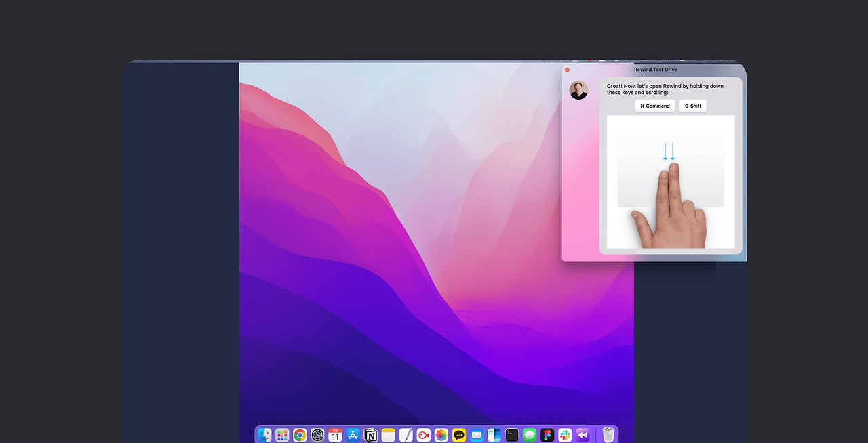Click the trackpad two-finger scroll illustration

pos(671,182)
